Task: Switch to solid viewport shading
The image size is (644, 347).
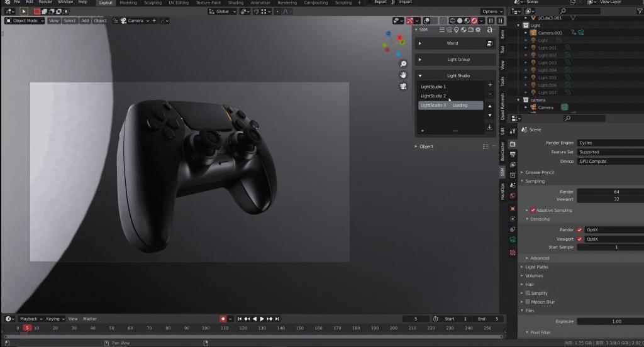Action: (460, 21)
